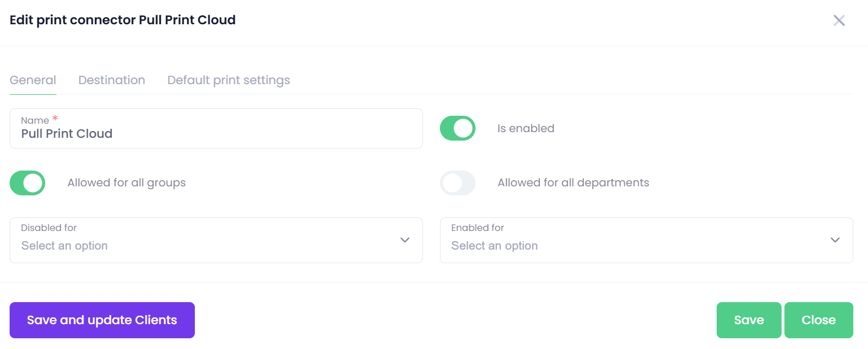Open the Default print settings tab
The image size is (868, 349).
pyautogui.click(x=229, y=80)
